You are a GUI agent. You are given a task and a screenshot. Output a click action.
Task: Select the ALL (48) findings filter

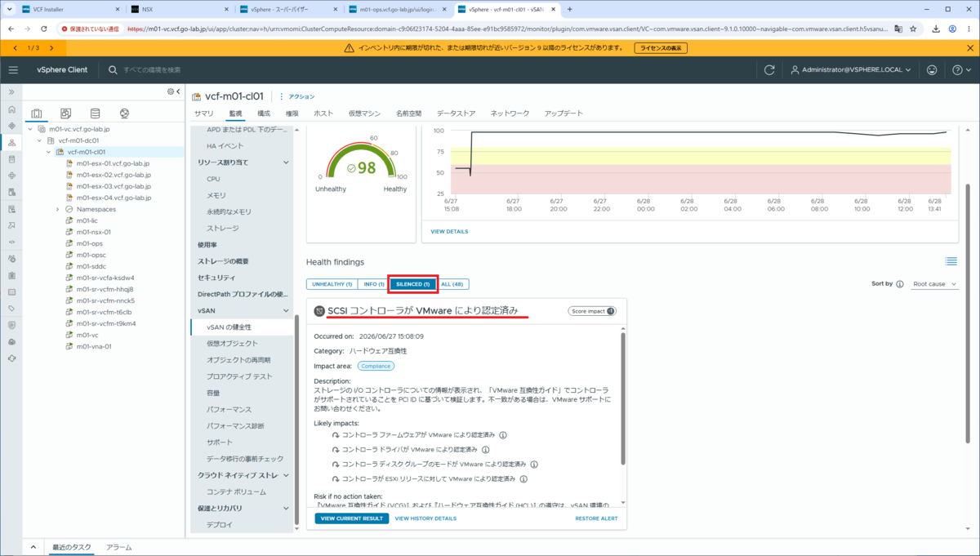[452, 284]
